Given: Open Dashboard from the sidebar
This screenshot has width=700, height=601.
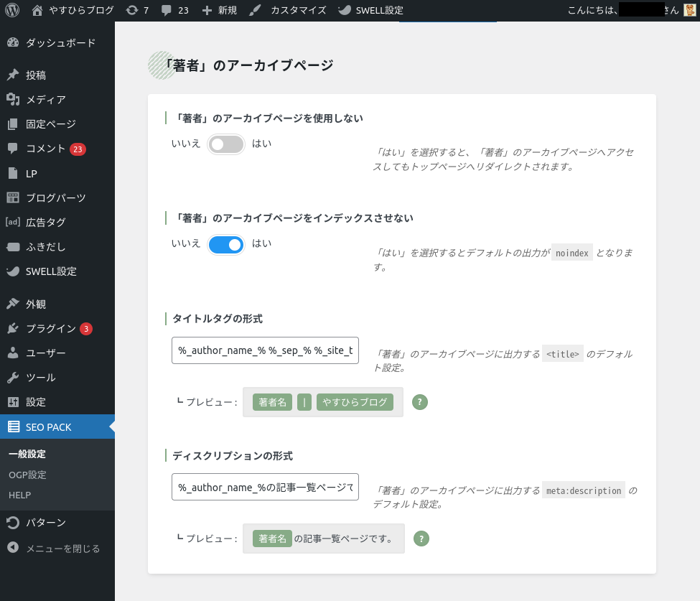Looking at the screenshot, I should (60, 43).
